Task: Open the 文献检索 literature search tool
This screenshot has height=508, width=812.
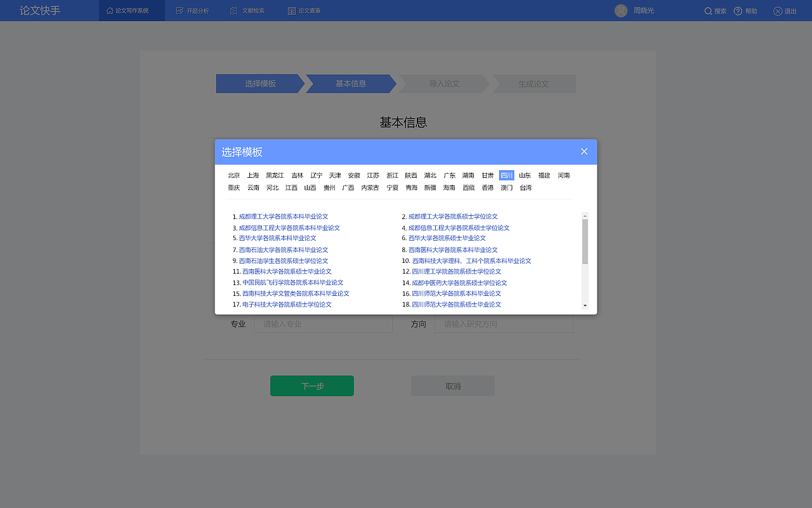Action: tap(247, 10)
